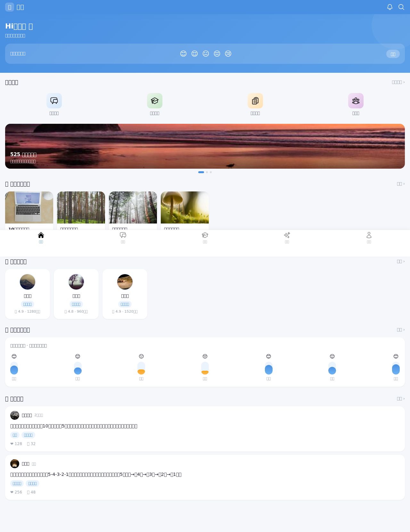The image size is (410, 532).
Task: Open the orange clipboard service icon
Action: click(x=255, y=101)
